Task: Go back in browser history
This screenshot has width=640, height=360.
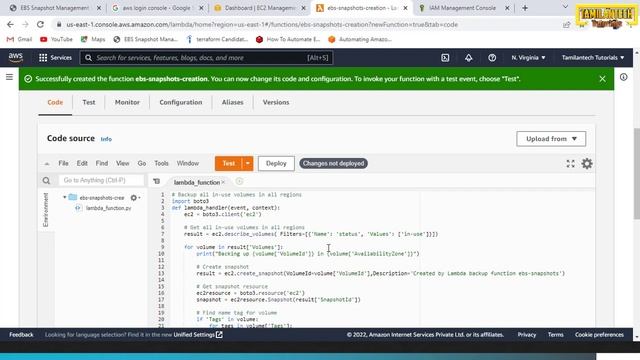Action: pyautogui.click(x=10, y=24)
